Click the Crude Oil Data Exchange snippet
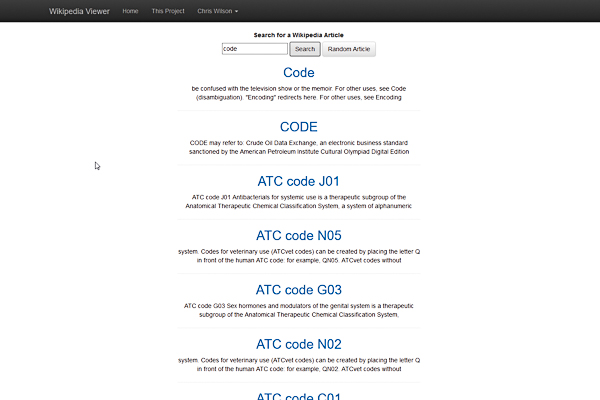 [x=299, y=148]
